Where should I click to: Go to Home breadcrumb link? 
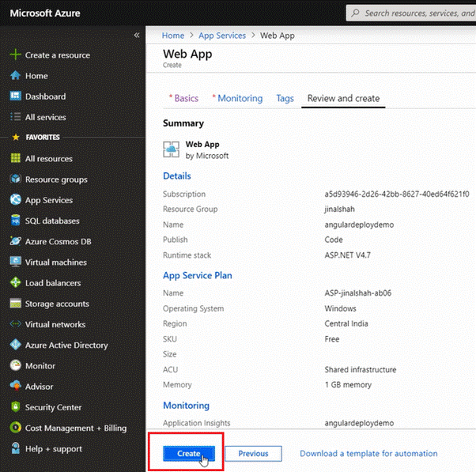pyautogui.click(x=173, y=36)
